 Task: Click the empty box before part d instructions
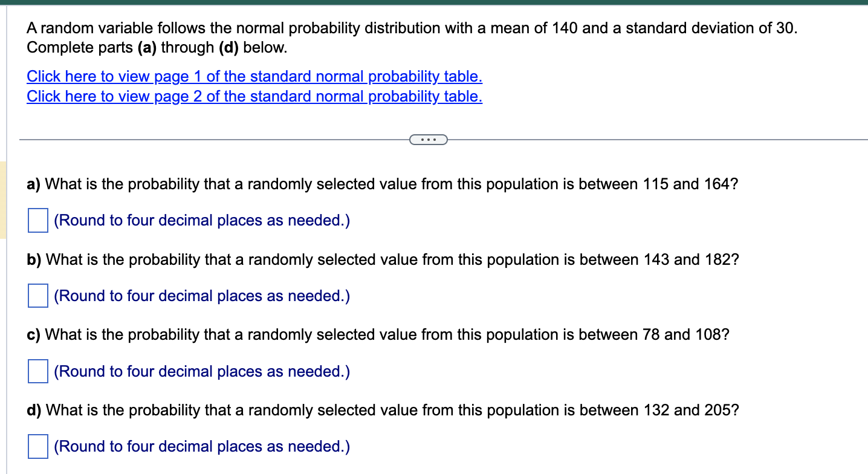pyautogui.click(x=37, y=447)
